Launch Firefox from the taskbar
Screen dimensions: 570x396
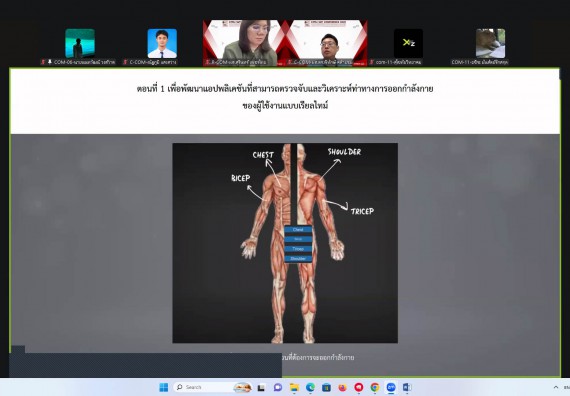(x=342, y=387)
